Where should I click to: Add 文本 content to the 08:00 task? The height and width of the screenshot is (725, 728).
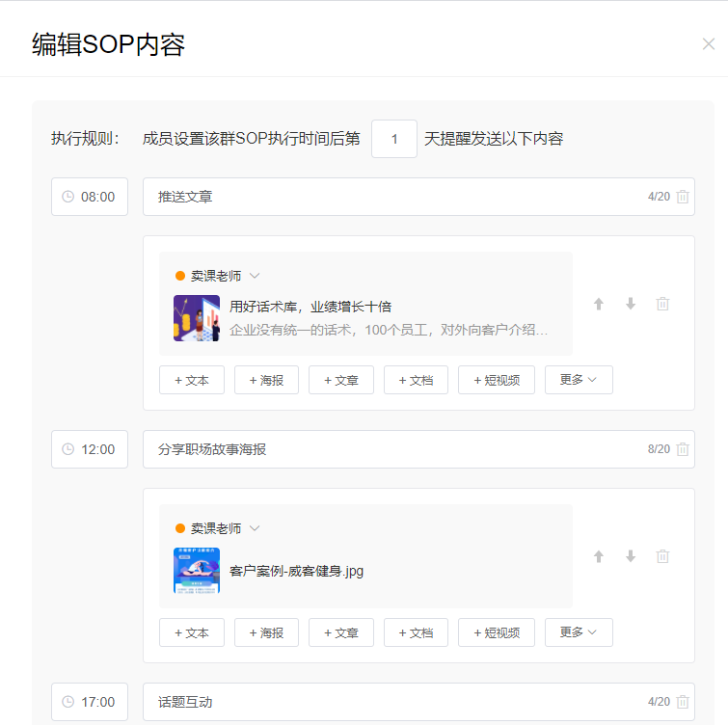(192, 381)
